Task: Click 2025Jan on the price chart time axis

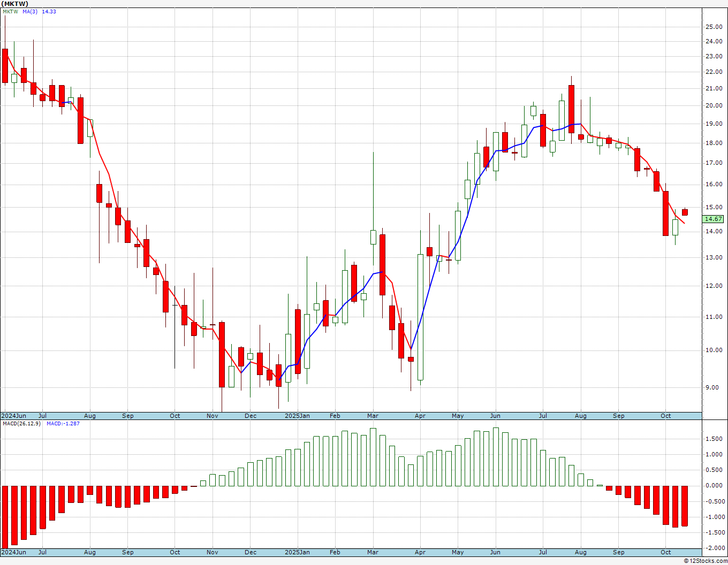Action: click(297, 416)
